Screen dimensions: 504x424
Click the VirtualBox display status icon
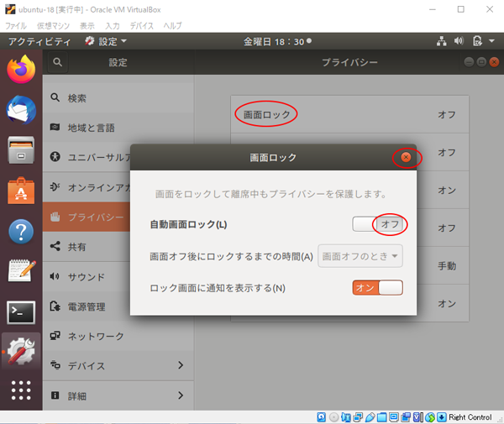pyautogui.click(x=394, y=417)
